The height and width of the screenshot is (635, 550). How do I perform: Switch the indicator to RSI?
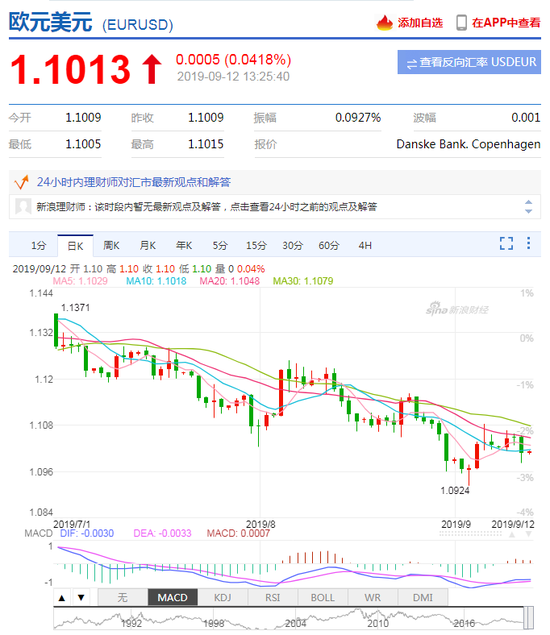(x=273, y=597)
